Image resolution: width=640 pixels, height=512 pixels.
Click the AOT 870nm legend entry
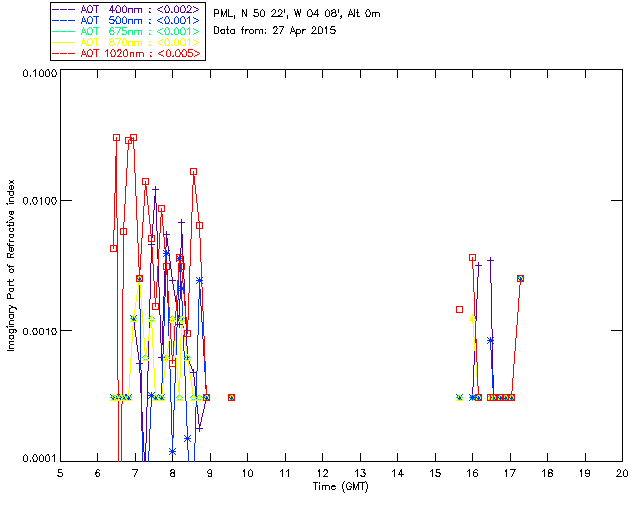coord(127,42)
